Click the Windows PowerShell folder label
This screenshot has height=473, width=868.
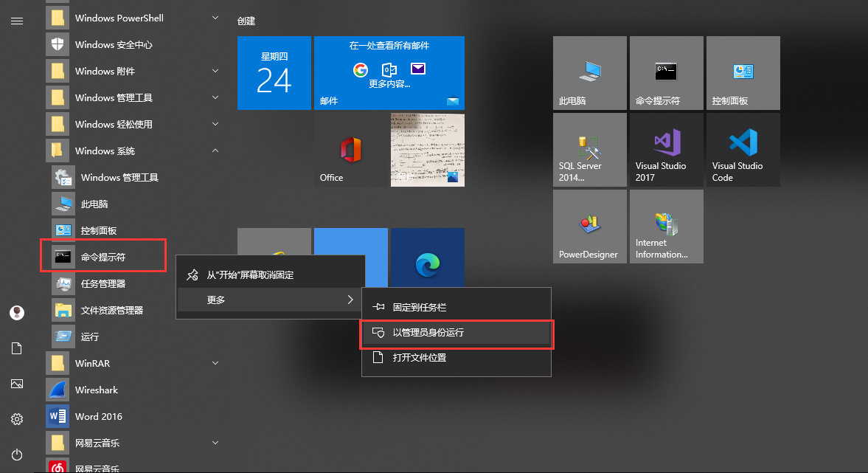[119, 18]
